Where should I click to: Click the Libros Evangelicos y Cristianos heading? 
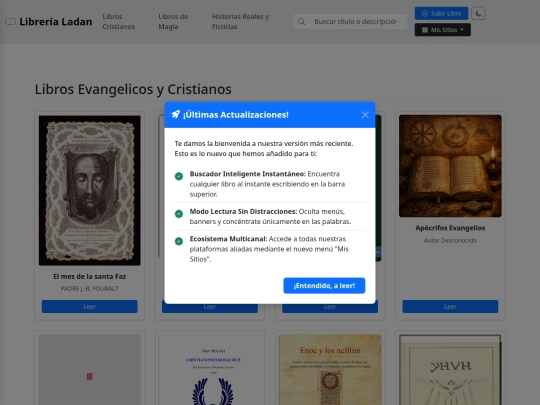133,89
